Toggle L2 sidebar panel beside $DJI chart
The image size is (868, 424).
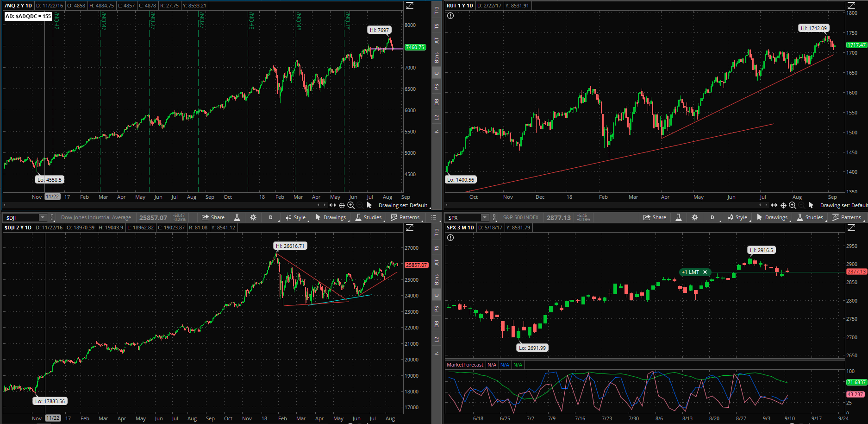point(437,339)
